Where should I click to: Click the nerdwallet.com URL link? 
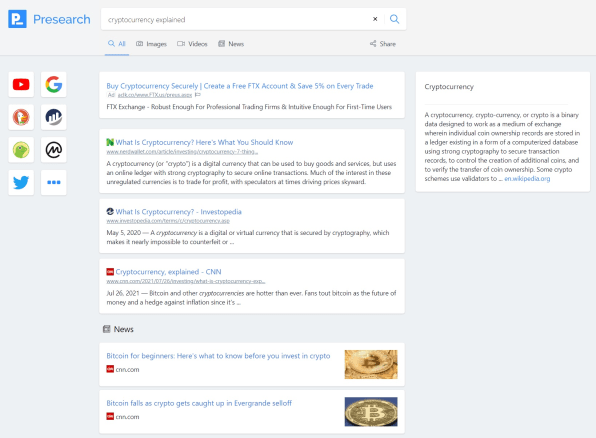point(182,152)
